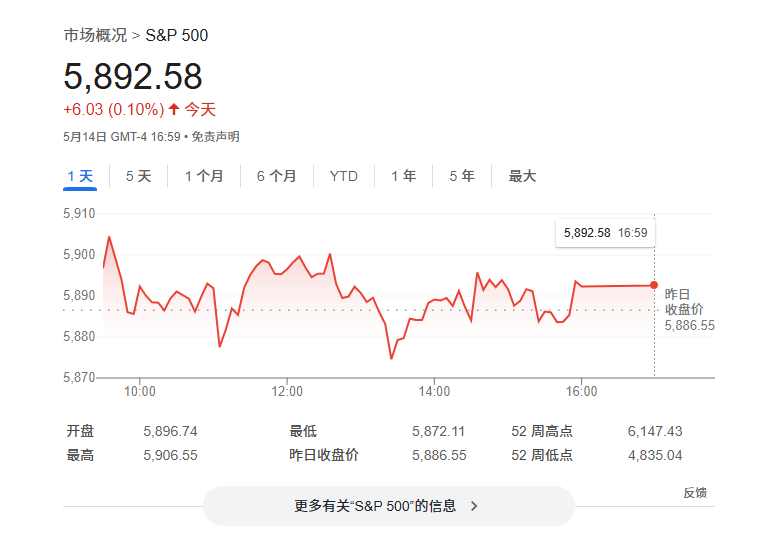
Task: Select the 最大 range tab
Action: tap(522, 176)
